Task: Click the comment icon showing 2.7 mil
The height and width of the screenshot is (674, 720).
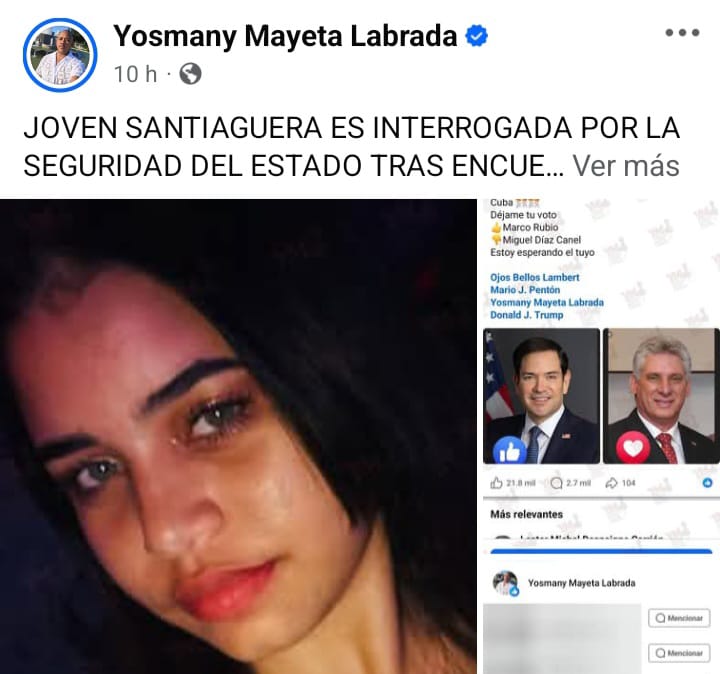Action: (x=556, y=483)
